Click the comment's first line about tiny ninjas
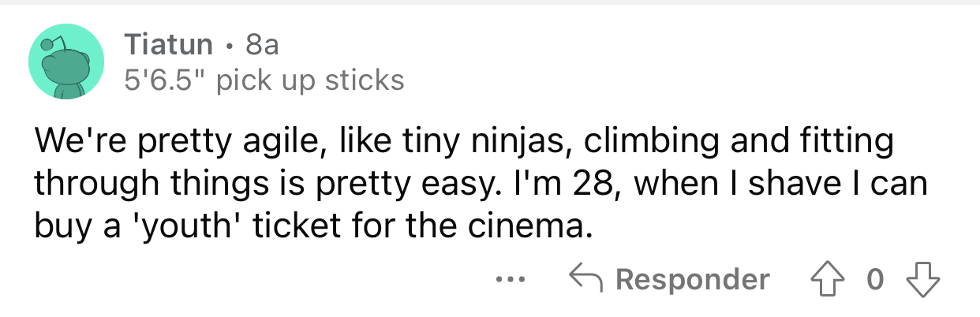The image size is (980, 317). 464,144
